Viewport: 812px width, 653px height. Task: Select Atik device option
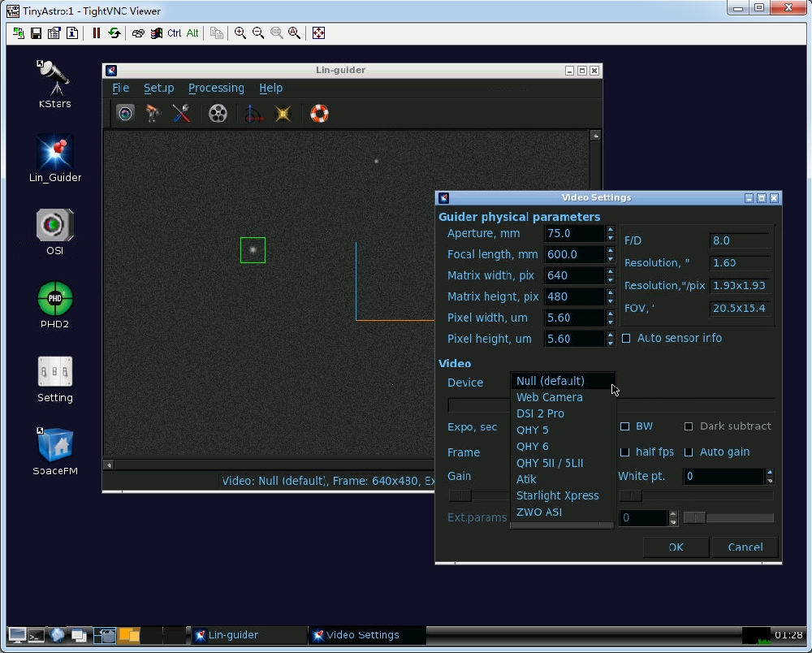(x=563, y=479)
